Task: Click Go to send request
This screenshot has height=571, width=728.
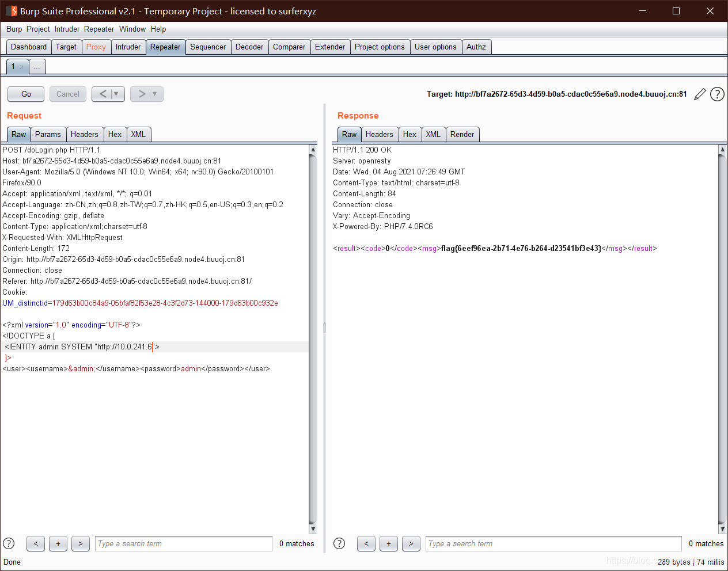Action: pyautogui.click(x=26, y=94)
